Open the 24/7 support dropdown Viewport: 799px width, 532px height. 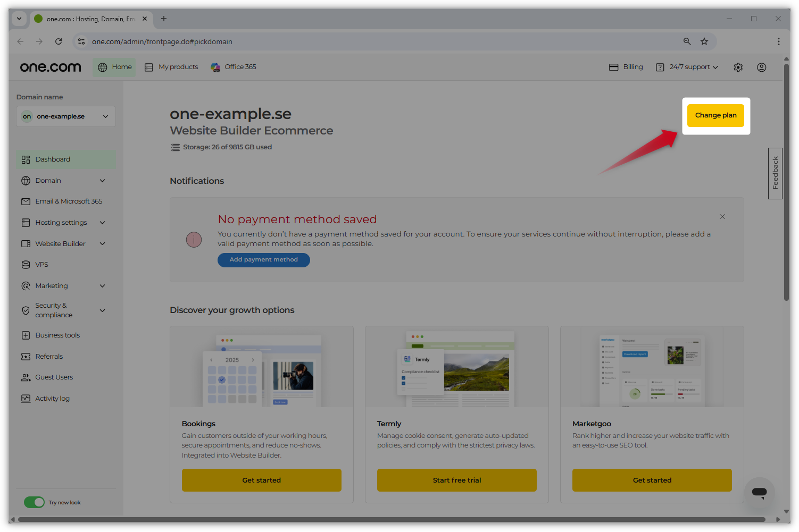pos(687,67)
